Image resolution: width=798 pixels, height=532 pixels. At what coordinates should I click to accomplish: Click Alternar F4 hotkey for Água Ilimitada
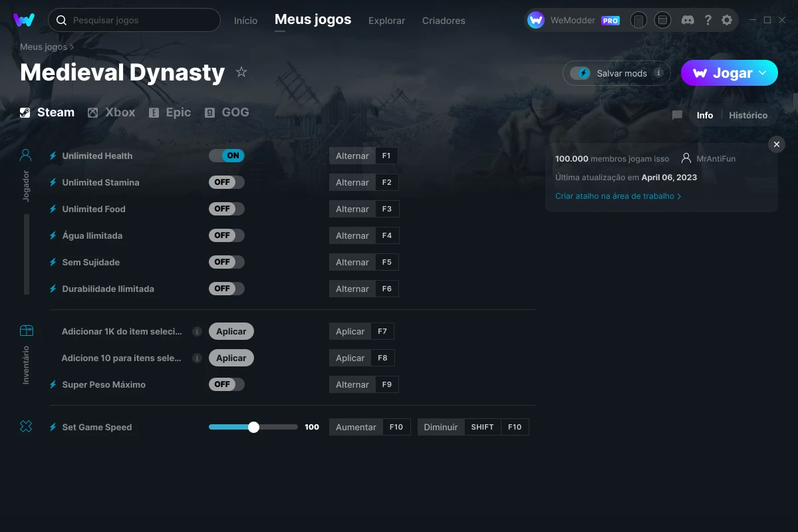[x=364, y=235]
